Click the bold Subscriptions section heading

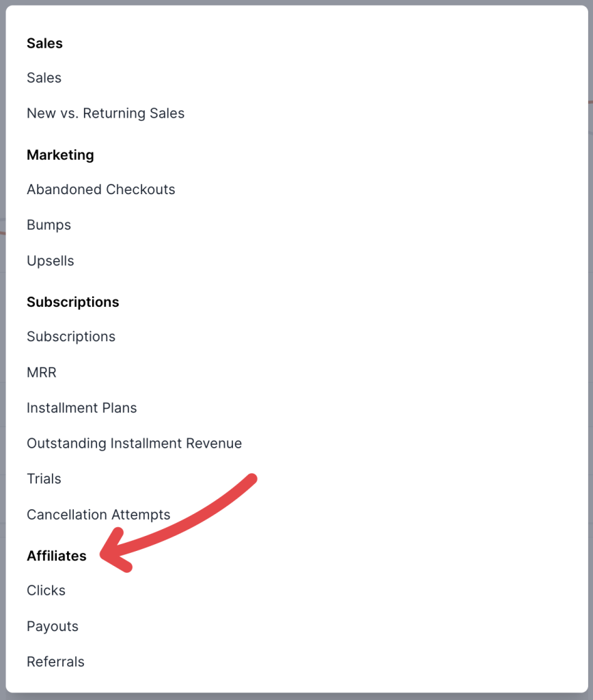coord(72,302)
